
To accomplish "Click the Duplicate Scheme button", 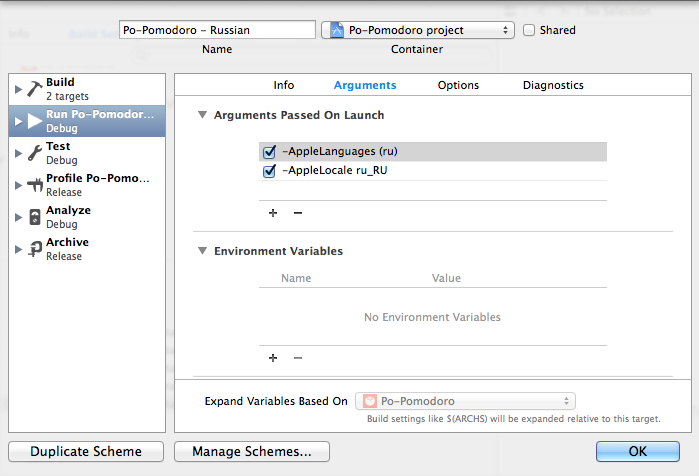I will coord(86,451).
